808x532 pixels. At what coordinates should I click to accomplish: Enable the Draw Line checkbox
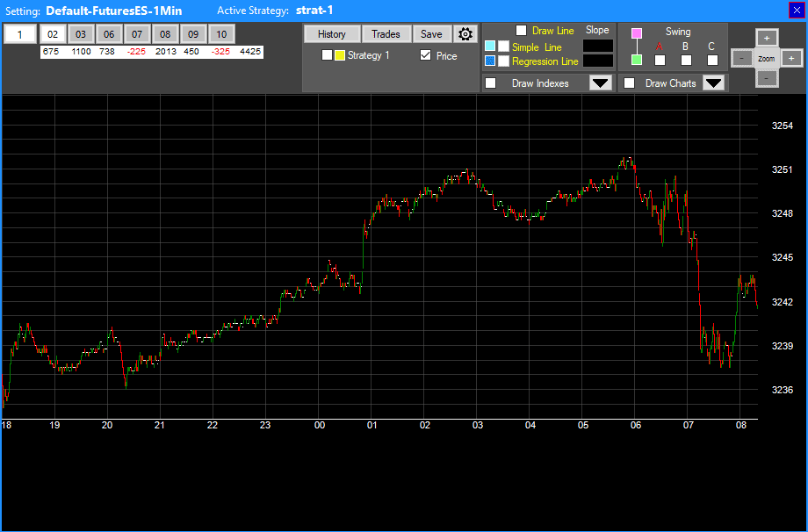click(x=522, y=31)
